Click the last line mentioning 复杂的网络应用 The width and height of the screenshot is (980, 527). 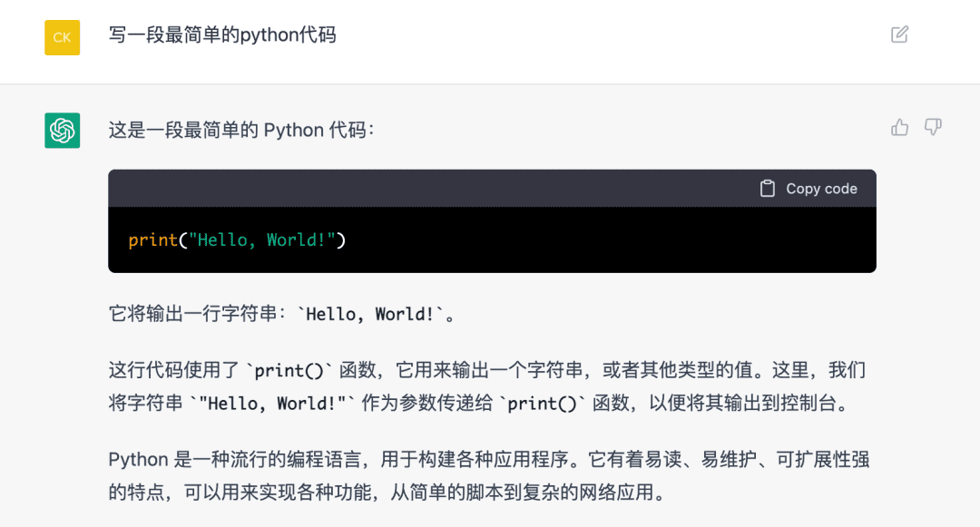387,493
